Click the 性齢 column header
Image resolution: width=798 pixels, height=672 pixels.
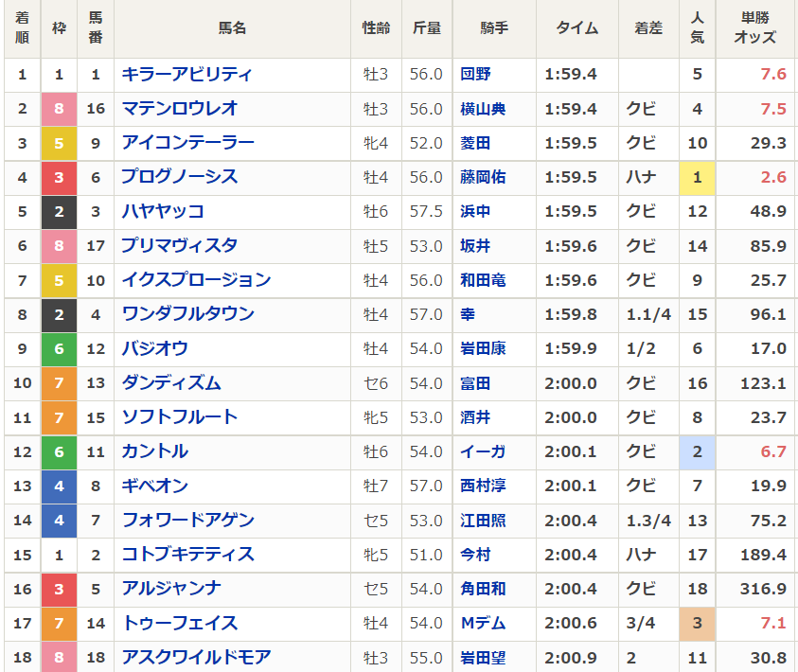[376, 28]
